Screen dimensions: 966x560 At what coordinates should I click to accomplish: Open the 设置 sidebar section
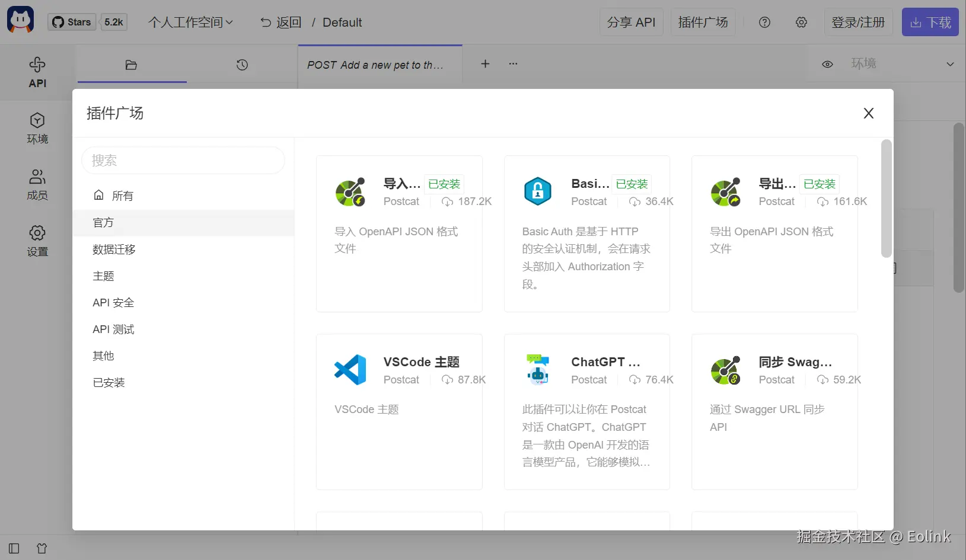tap(37, 241)
